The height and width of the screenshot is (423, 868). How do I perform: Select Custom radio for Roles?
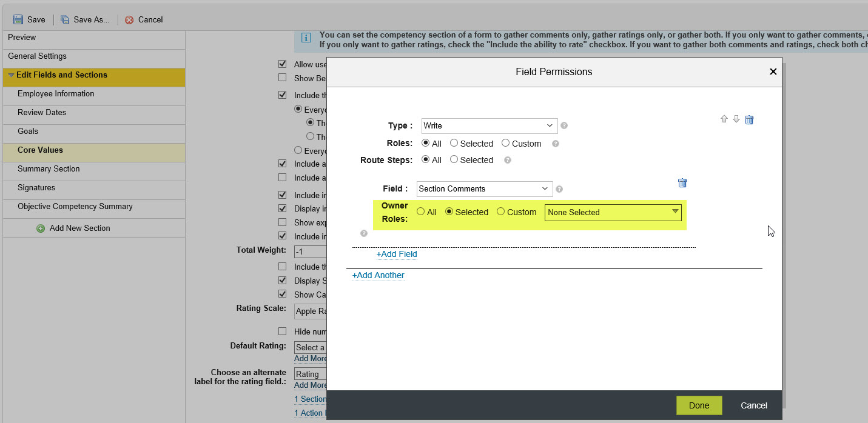coord(505,143)
